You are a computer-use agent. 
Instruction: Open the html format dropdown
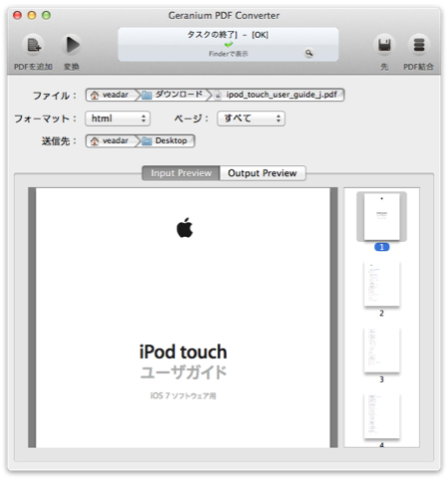click(117, 119)
